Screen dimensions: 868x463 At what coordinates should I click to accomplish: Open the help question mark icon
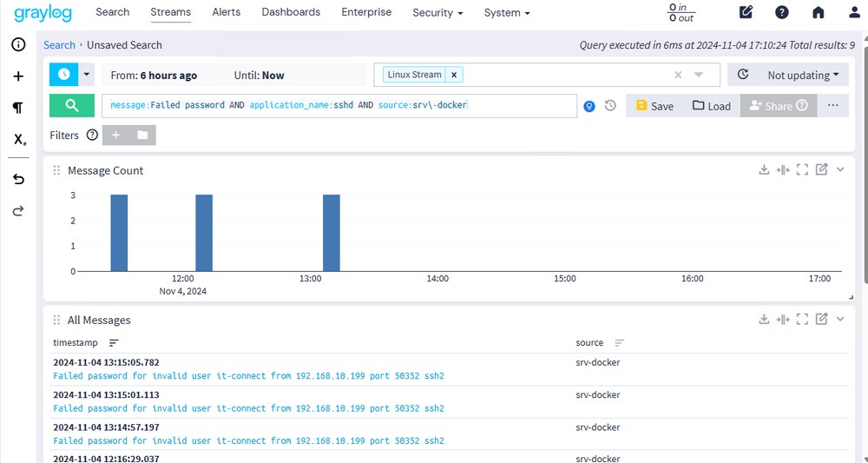click(782, 12)
